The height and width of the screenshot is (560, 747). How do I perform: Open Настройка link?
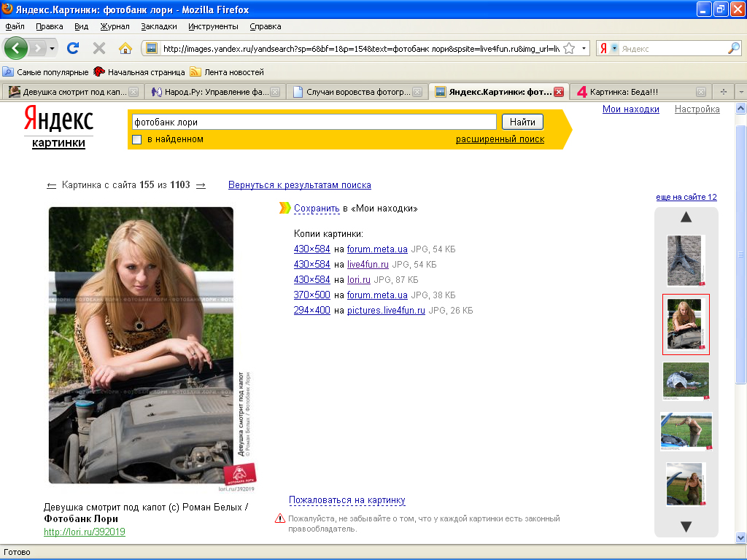[x=697, y=109]
